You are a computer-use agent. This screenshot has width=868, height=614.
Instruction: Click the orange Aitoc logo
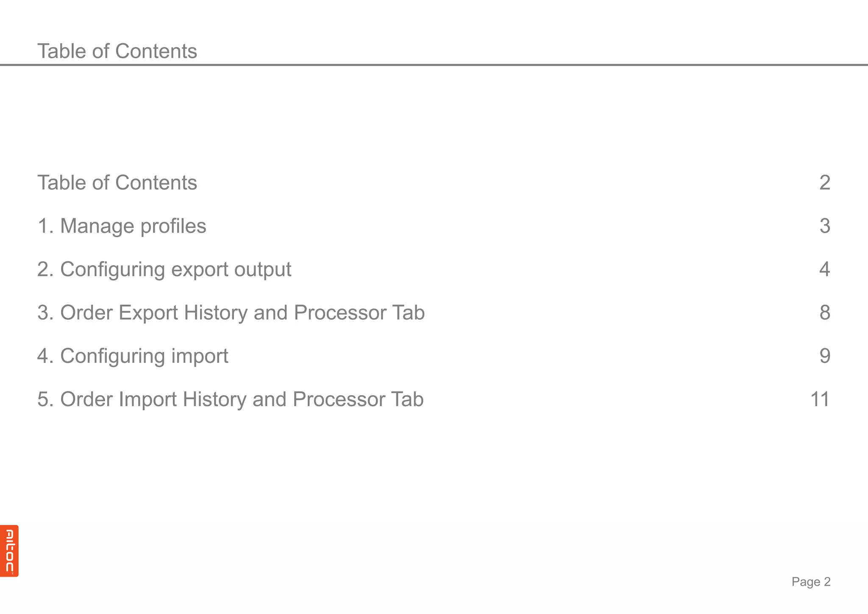(x=9, y=550)
